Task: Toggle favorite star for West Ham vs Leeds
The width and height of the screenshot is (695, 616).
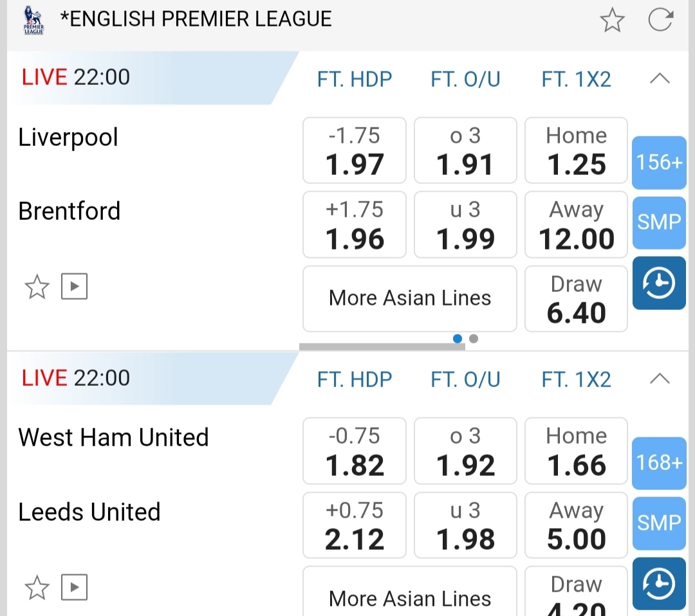Action: (x=37, y=587)
